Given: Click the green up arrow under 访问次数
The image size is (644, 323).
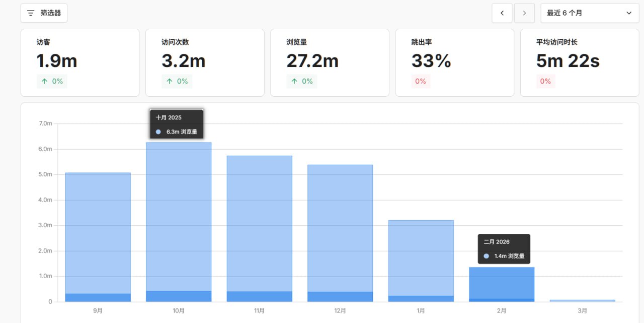Looking at the screenshot, I should tap(169, 81).
